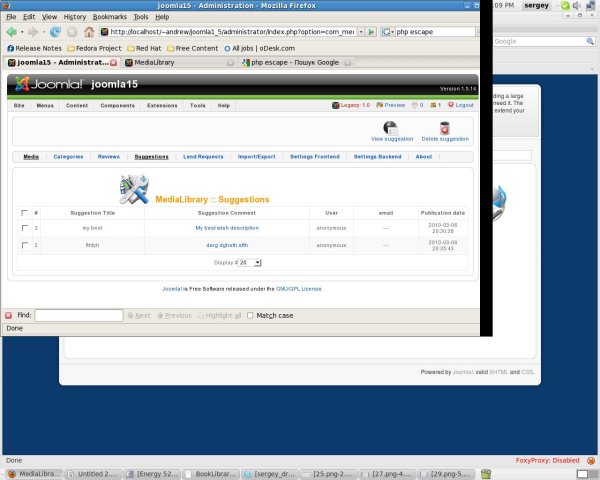Screen dimensions: 600x480
Task: Click the stop loading icon
Action: tap(72, 32)
